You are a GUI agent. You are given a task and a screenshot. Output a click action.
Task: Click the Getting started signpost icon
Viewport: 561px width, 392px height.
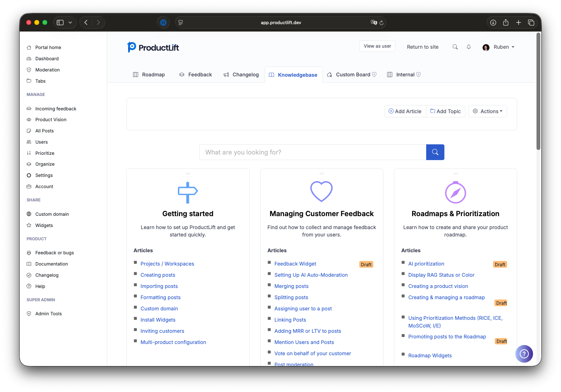click(188, 192)
